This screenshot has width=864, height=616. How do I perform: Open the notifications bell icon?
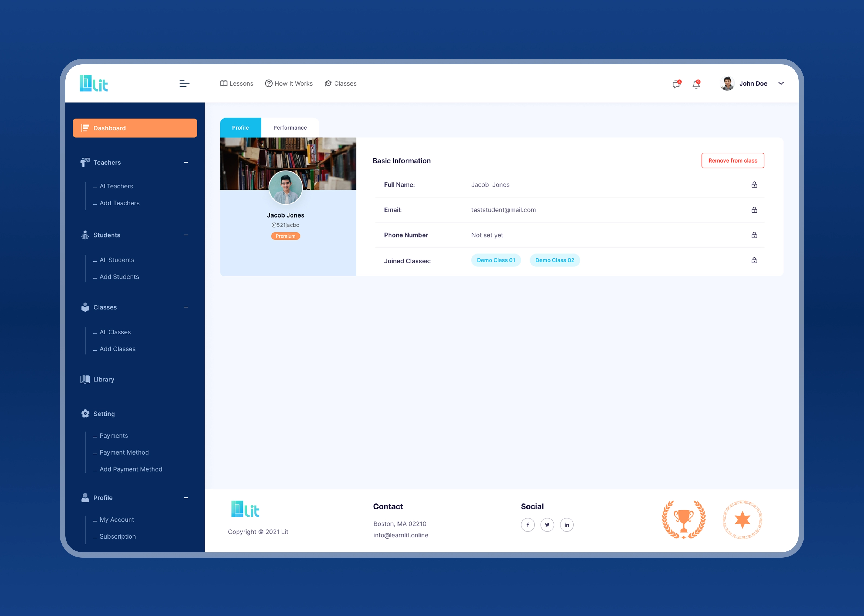click(696, 84)
